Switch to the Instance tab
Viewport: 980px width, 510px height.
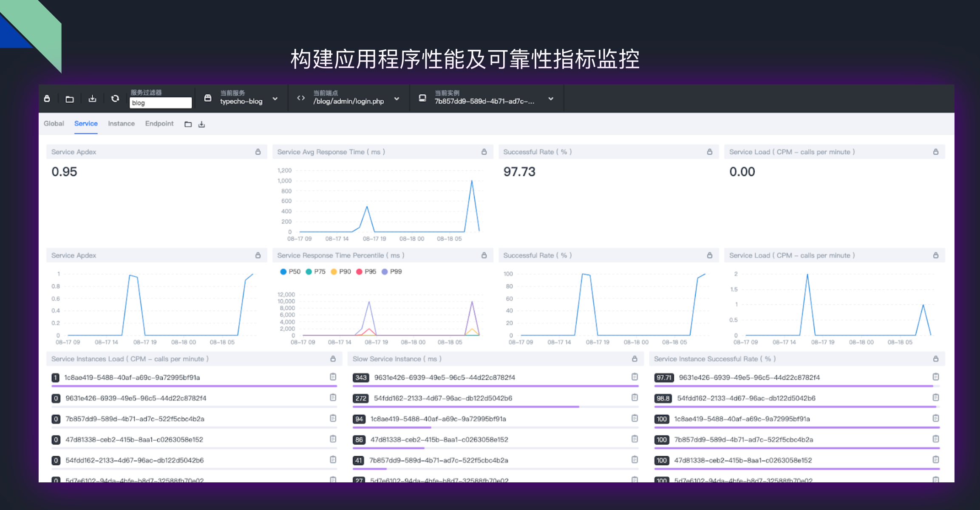coord(121,123)
